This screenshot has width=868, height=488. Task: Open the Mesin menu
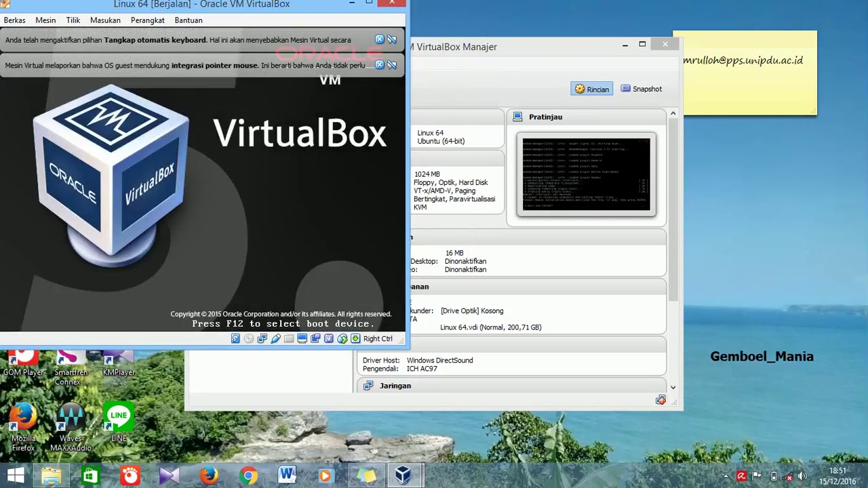pos(45,20)
